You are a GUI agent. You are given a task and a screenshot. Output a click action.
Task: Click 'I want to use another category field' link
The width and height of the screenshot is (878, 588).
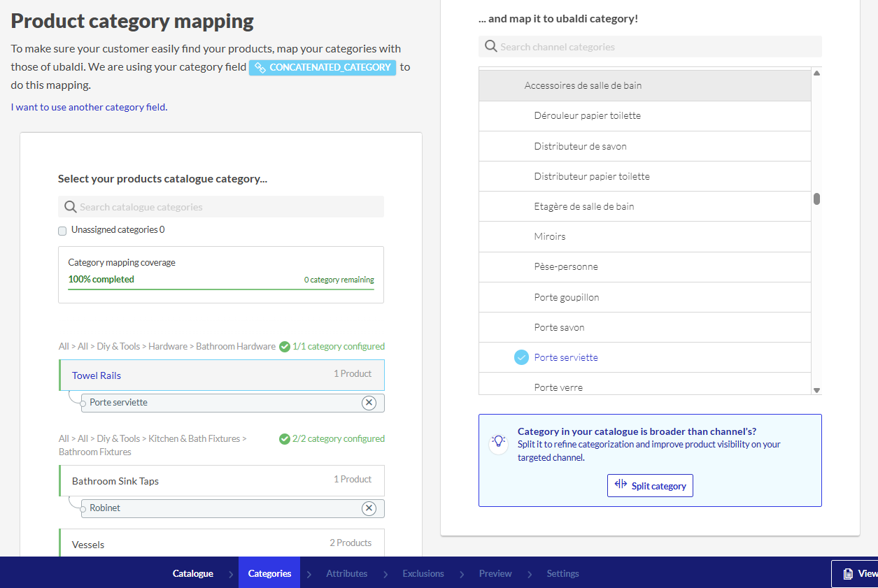coord(89,107)
